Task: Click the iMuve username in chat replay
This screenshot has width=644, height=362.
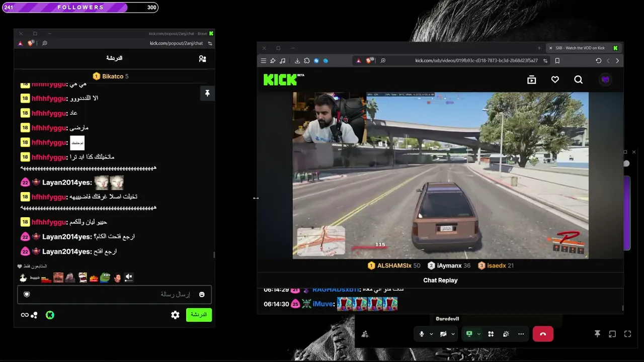Action: [323, 304]
